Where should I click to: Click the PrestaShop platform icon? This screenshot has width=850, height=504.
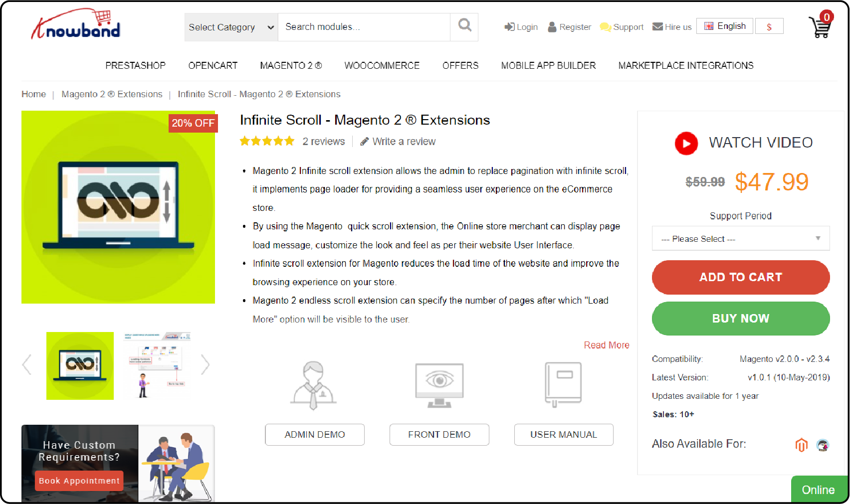(x=823, y=445)
